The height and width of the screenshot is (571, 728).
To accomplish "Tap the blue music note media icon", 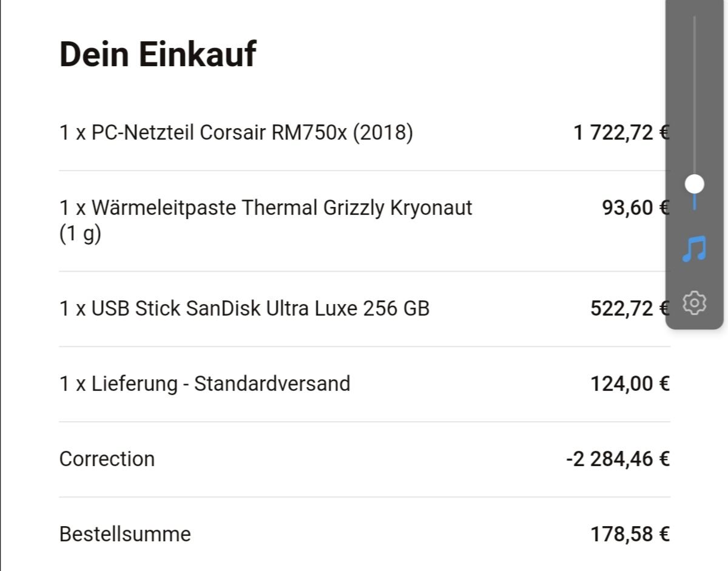I will click(694, 249).
